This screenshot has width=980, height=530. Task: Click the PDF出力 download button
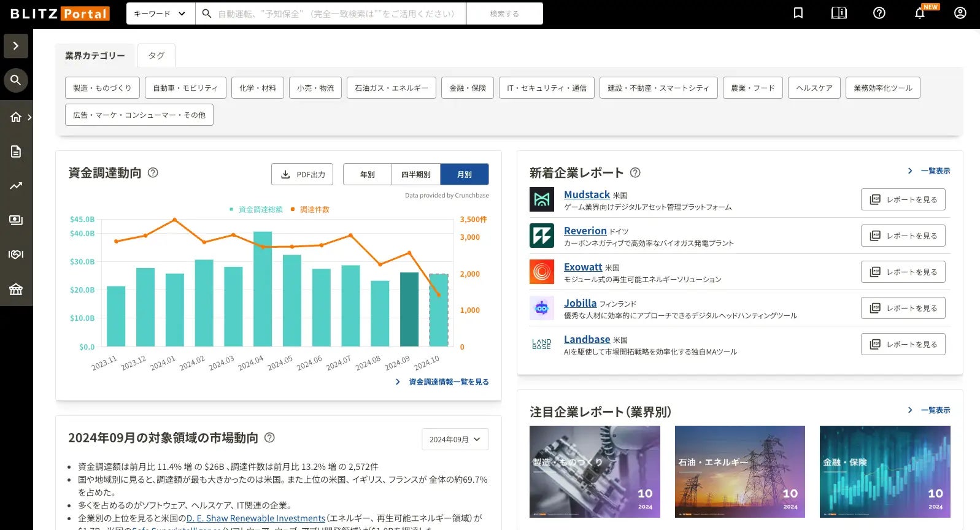pos(303,174)
